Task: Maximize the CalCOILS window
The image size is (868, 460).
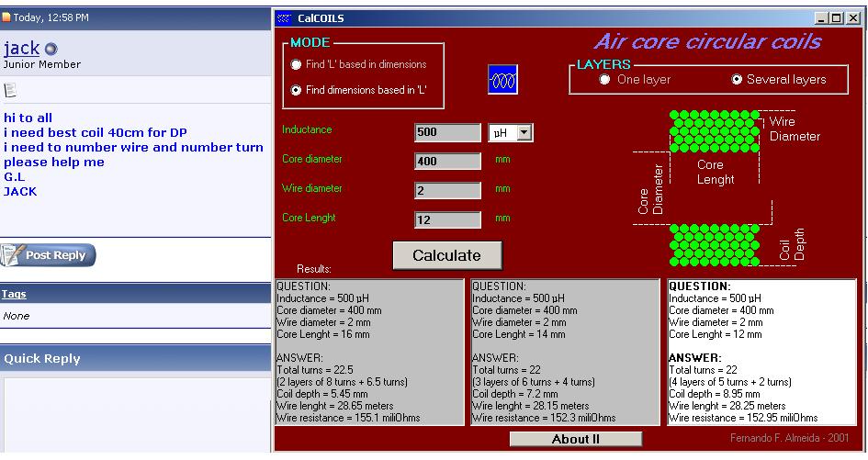Action: click(x=837, y=18)
